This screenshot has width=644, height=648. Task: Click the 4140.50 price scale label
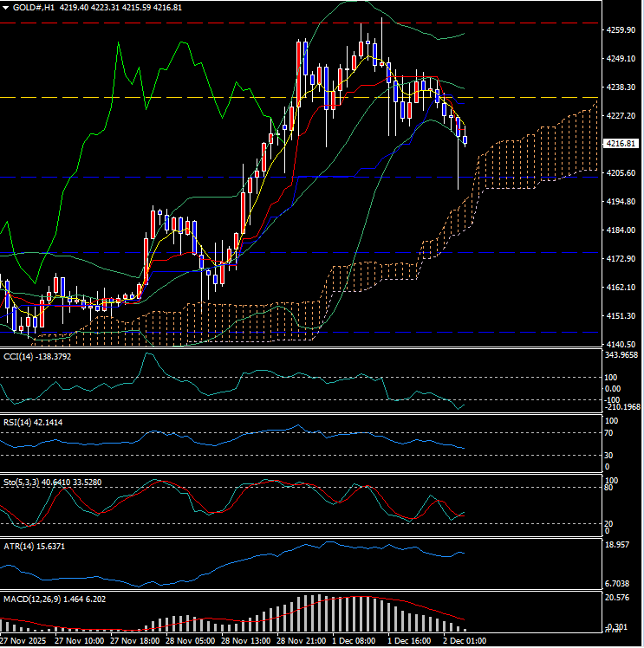621,345
